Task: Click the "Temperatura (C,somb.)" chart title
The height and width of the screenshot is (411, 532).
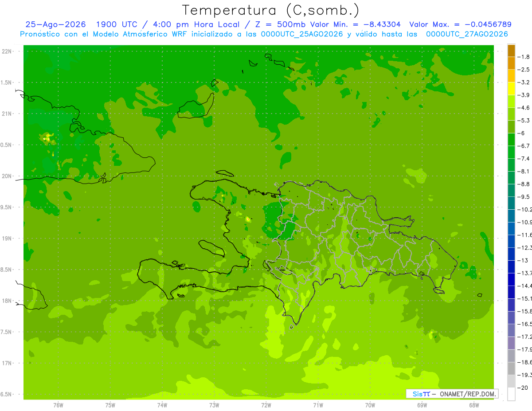Action: coord(270,10)
